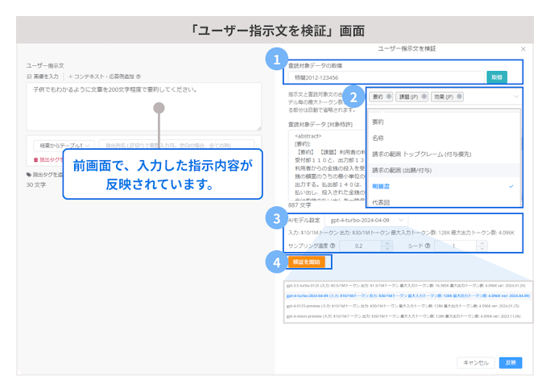Screen dimensions: 550x392
Task: Click the patent number input field
Action: [383, 76]
